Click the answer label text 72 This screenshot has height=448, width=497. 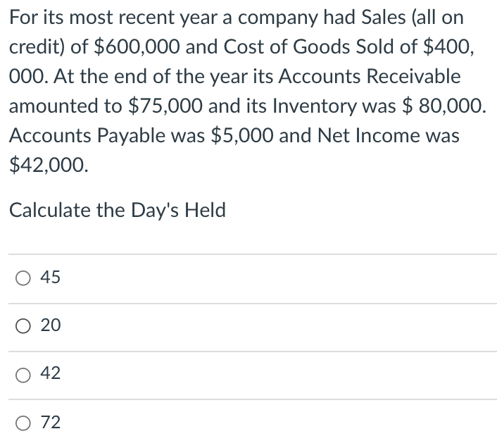(x=51, y=423)
